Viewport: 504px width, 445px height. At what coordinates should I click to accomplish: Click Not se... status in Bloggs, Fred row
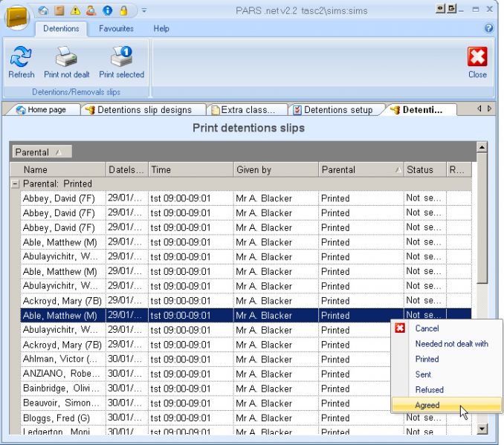(424, 418)
